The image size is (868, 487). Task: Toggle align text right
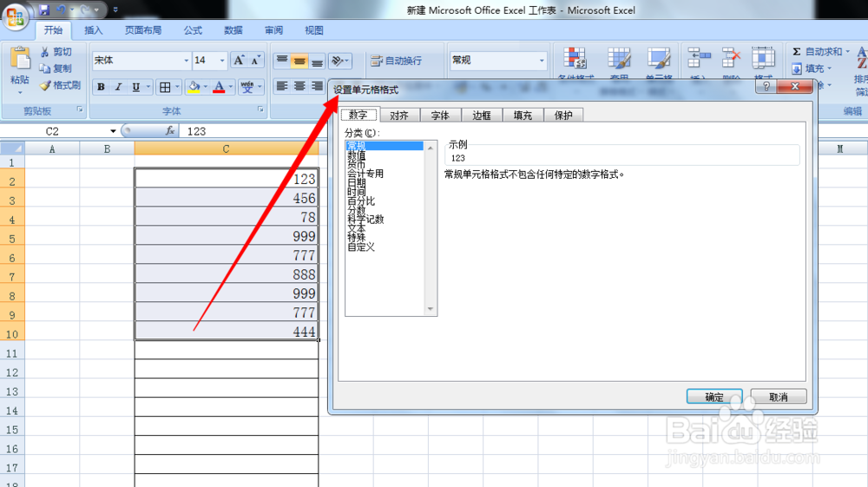(x=317, y=86)
